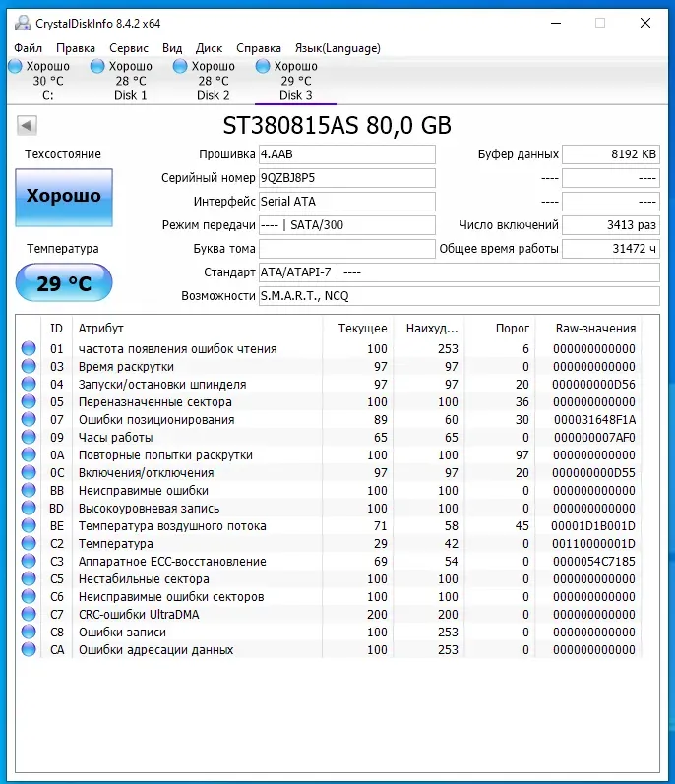The image size is (675, 784).
Task: Click status orb for Включения/отключения row
Action: pos(29,472)
